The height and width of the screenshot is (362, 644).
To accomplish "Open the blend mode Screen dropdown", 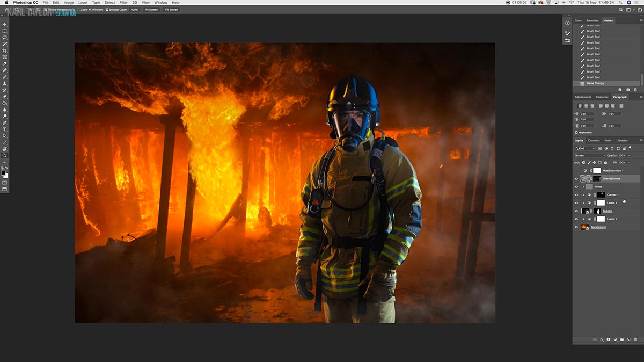I will point(590,155).
